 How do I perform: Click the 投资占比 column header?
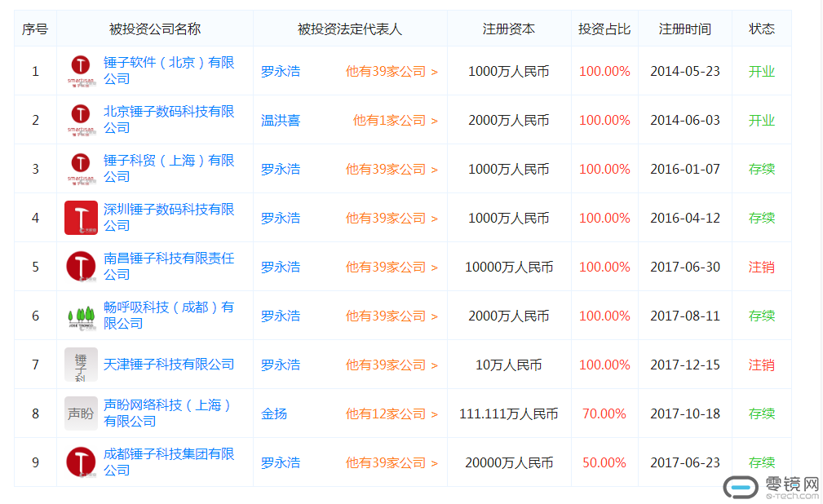[604, 29]
